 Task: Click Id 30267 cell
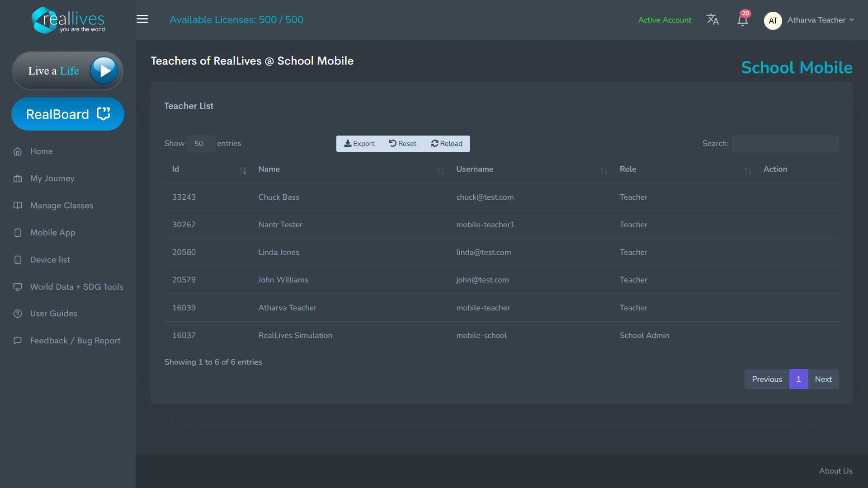click(184, 225)
